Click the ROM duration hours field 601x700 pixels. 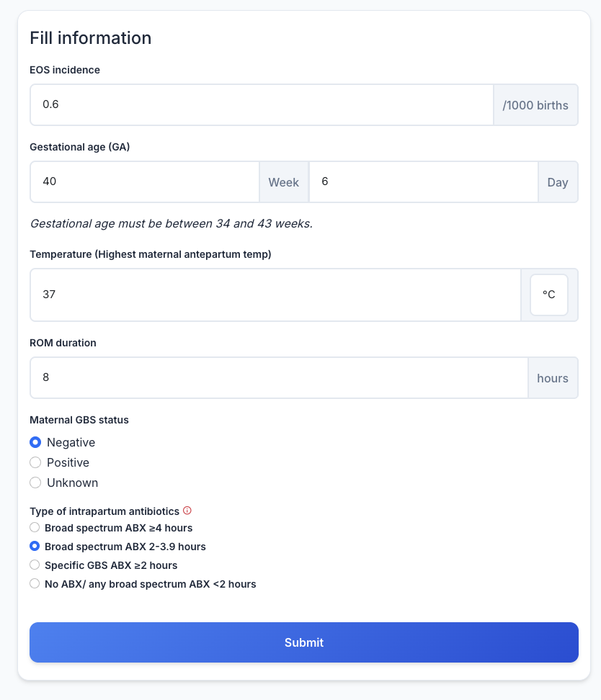click(x=280, y=377)
